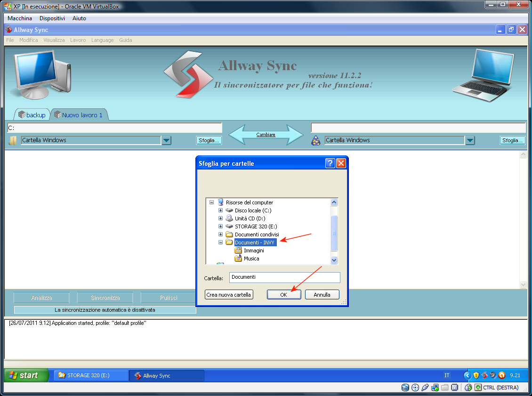Collapse the Risorse del computer tree node
The height and width of the screenshot is (396, 532).
pyautogui.click(x=212, y=202)
